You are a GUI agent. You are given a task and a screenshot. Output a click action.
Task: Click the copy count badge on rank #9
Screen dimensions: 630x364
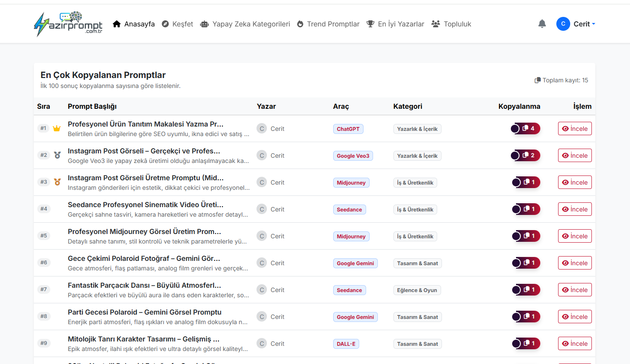[x=526, y=344]
